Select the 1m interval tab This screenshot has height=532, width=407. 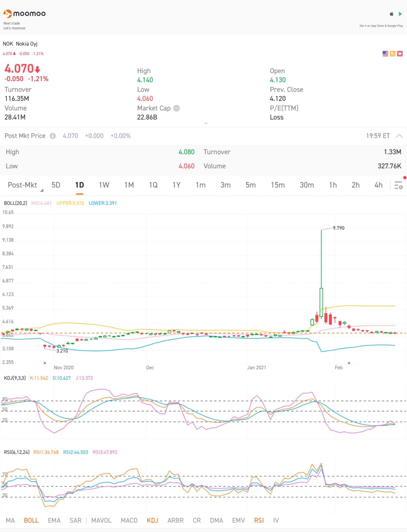[201, 185]
